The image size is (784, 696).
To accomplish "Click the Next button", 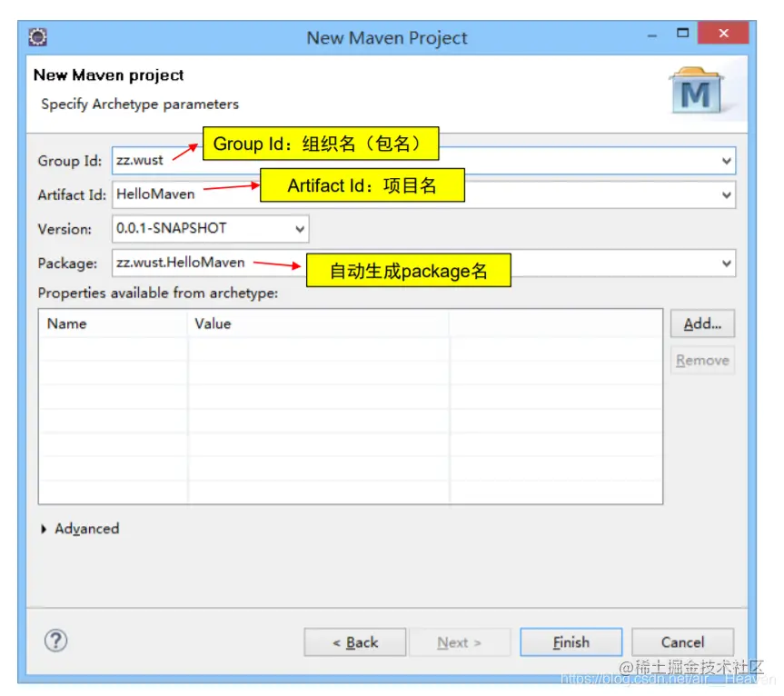I will coord(460,642).
